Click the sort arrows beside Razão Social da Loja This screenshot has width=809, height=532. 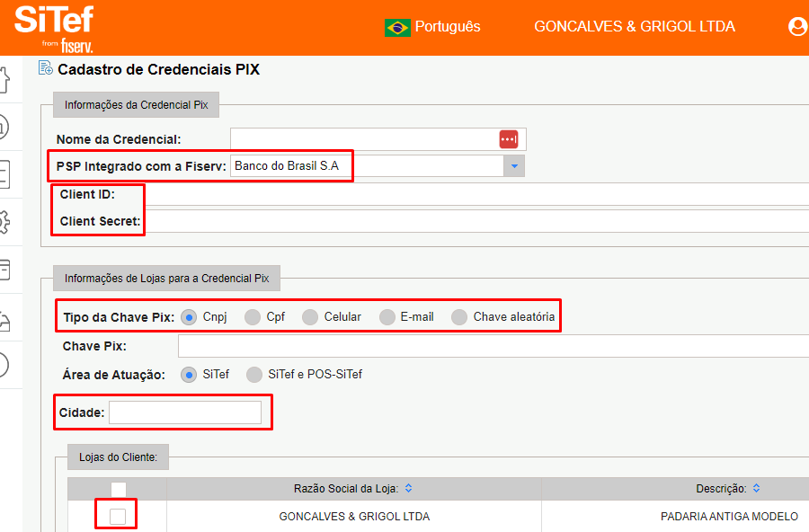tap(409, 488)
